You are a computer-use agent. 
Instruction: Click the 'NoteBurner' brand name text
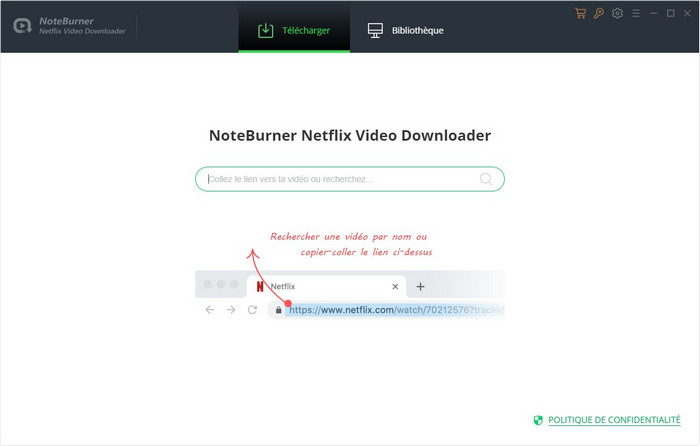(67, 21)
